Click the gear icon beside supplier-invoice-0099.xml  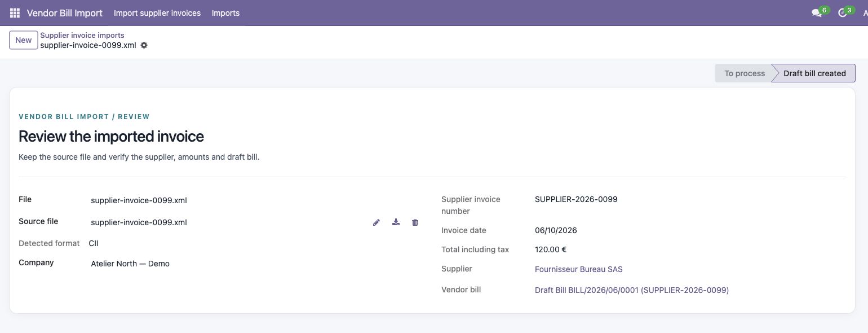coord(144,45)
